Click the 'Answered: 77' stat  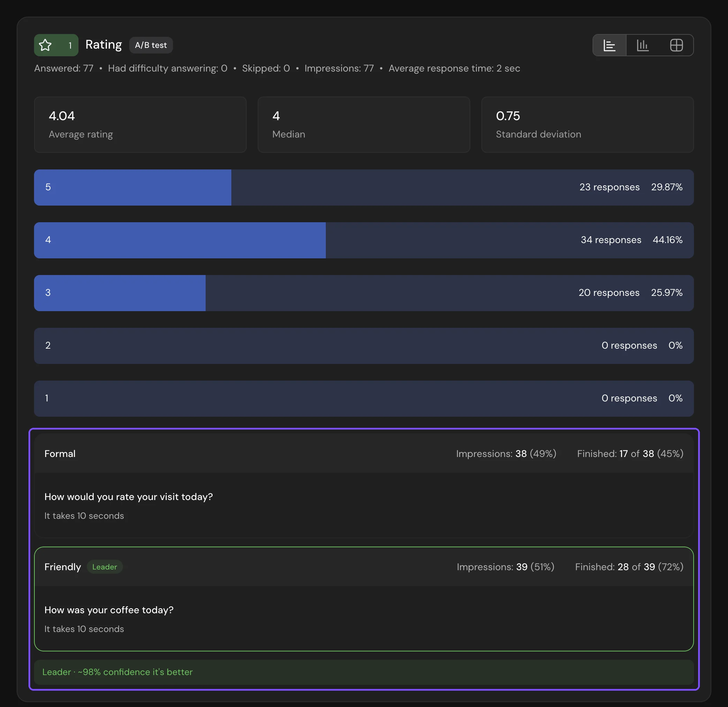(x=64, y=68)
